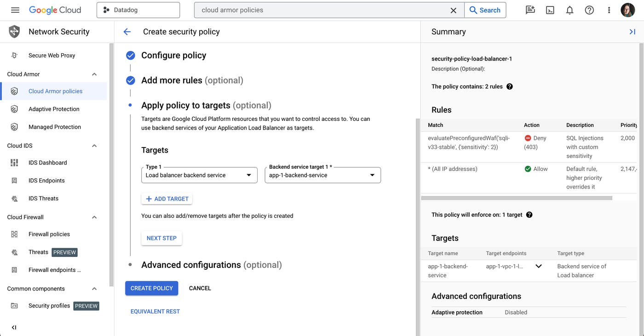Click NEXT STEP button

tap(161, 238)
